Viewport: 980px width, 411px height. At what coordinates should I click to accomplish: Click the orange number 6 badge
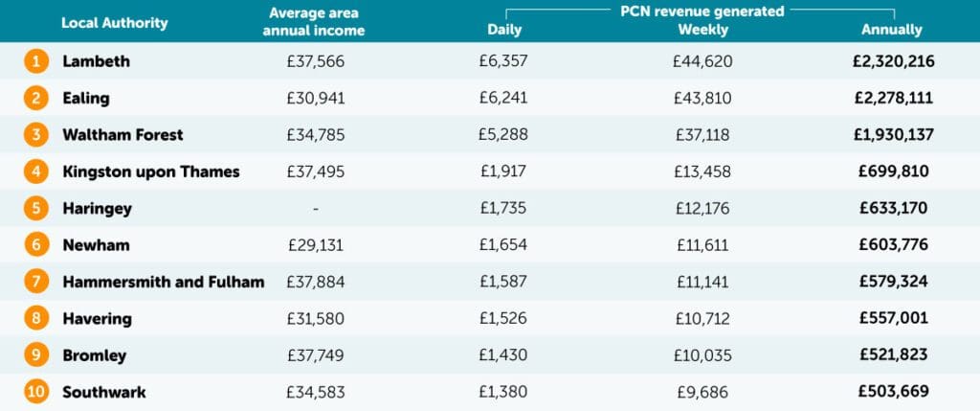[x=36, y=245]
